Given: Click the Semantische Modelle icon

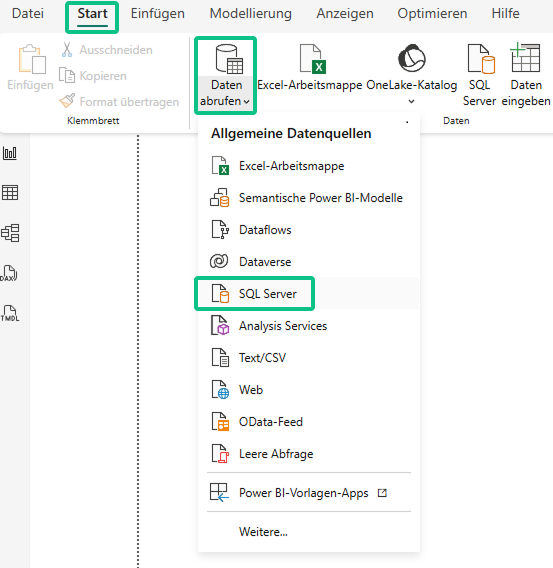Looking at the screenshot, I should point(219,197).
